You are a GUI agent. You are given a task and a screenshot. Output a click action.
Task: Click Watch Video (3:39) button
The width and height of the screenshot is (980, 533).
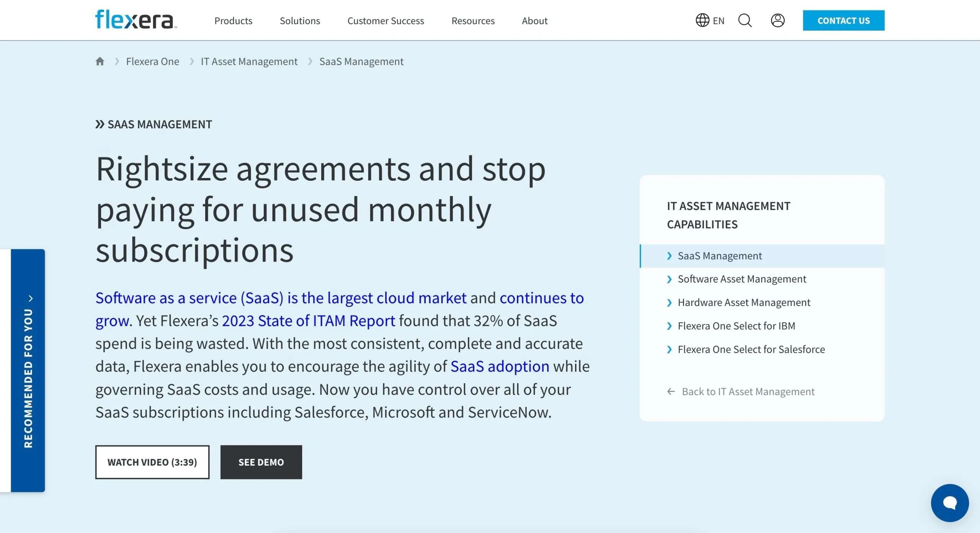152,462
